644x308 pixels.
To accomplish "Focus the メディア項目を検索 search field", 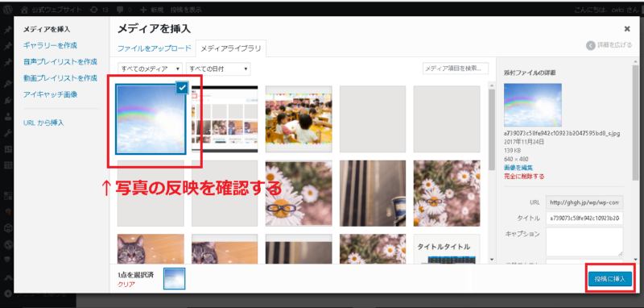I will (456, 69).
